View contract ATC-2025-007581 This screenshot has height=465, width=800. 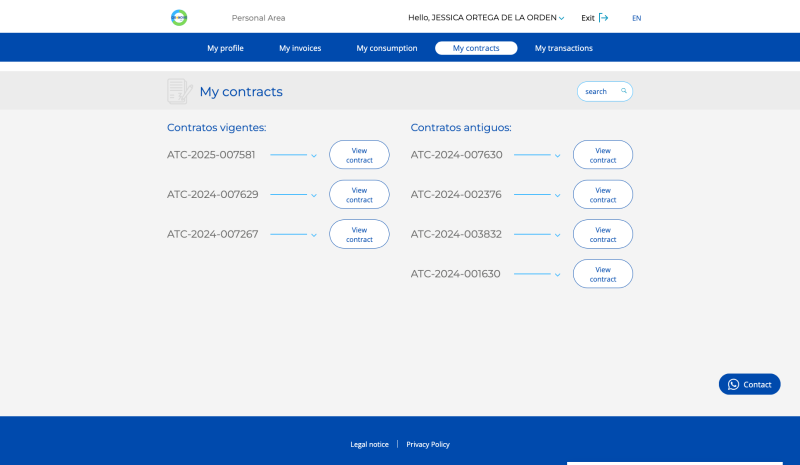click(359, 155)
